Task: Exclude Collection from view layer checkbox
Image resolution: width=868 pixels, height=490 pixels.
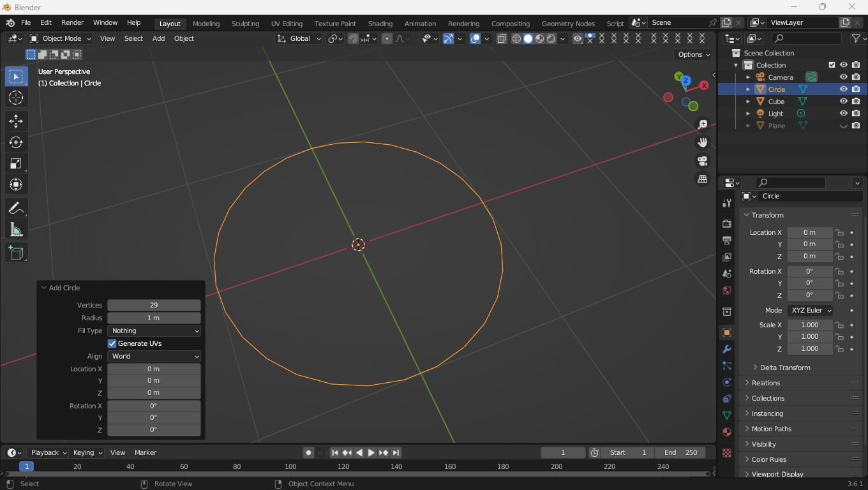Action: [832, 65]
